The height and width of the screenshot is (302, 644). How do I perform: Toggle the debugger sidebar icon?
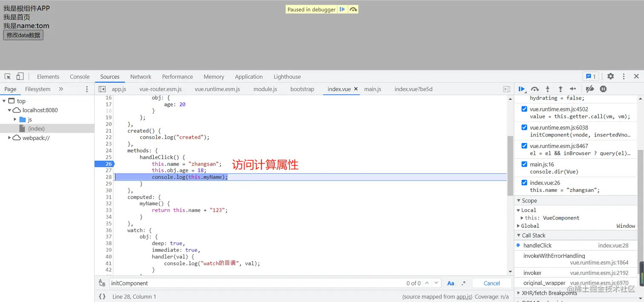(x=506, y=89)
